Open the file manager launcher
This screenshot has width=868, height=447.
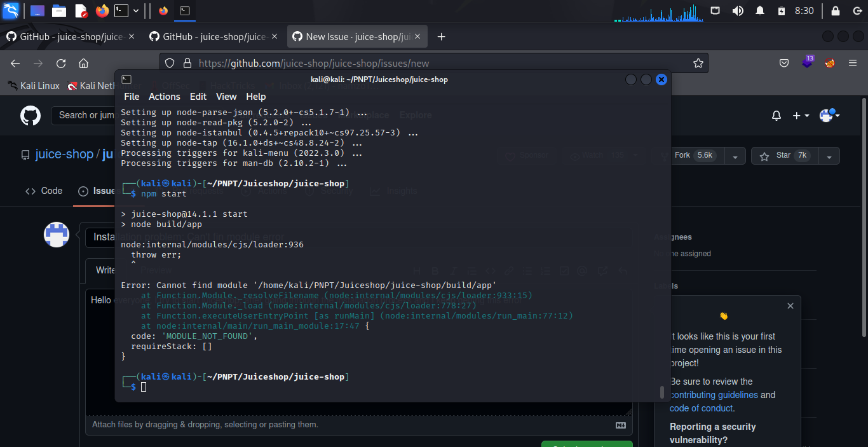coord(59,11)
